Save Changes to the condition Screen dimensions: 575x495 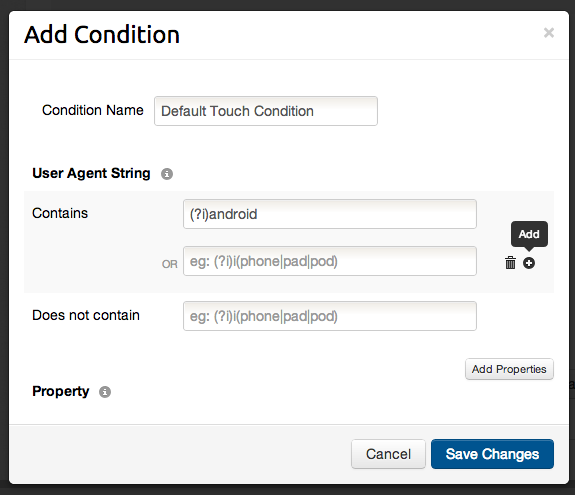(x=492, y=454)
